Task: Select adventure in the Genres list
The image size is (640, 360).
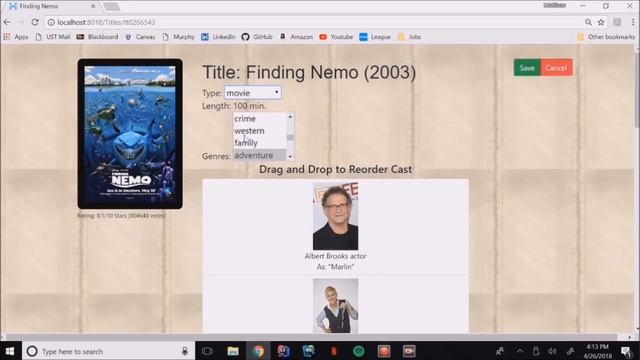Action: coord(260,155)
